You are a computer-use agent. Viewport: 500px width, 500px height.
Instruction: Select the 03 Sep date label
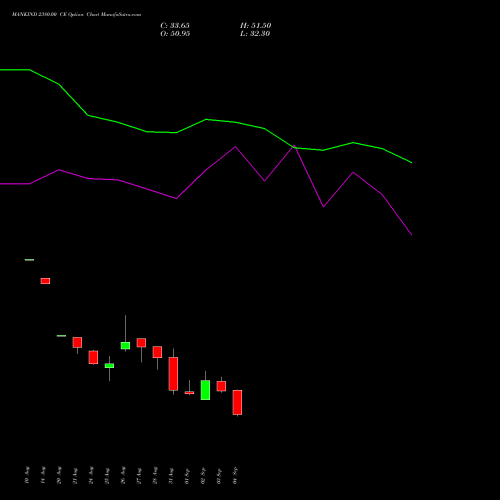coord(219,476)
